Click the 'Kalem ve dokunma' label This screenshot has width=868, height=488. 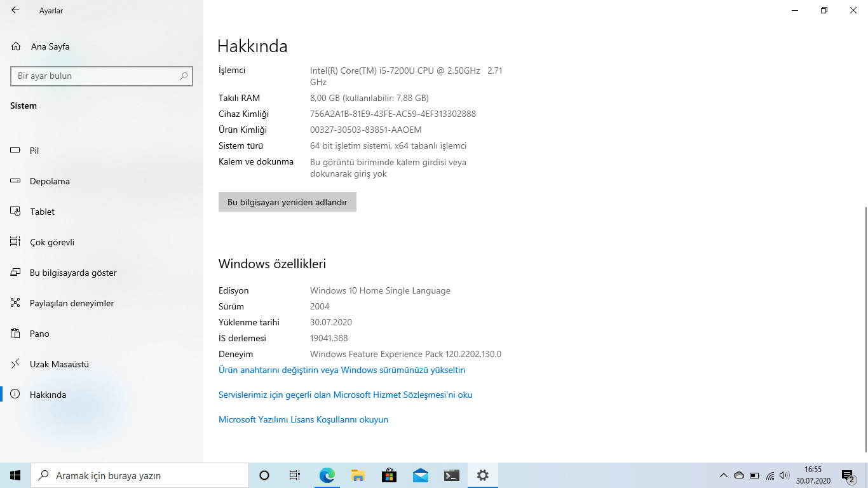click(x=256, y=161)
